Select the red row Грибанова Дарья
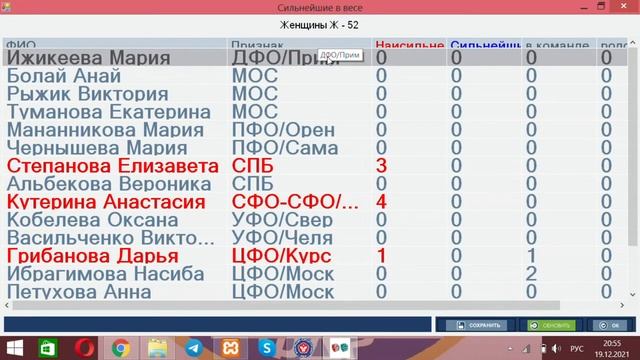The image size is (640, 360). click(x=315, y=256)
